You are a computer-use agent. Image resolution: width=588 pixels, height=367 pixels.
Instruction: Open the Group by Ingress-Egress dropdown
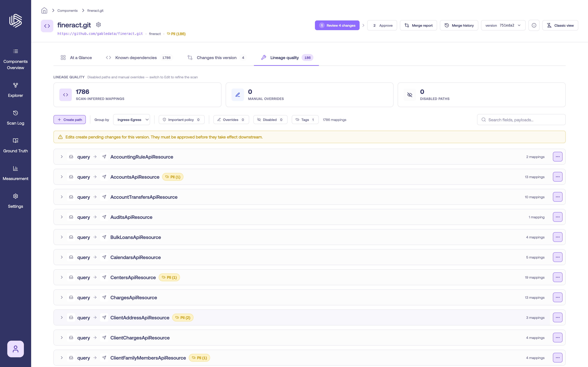[x=131, y=120]
